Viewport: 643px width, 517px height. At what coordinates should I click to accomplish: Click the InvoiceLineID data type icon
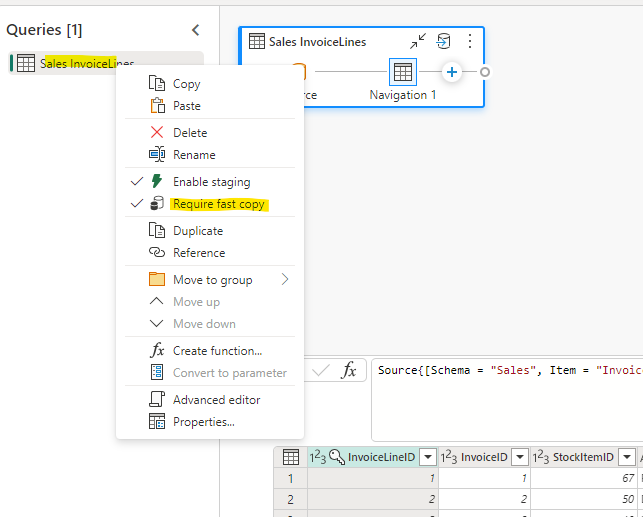[x=318, y=457]
